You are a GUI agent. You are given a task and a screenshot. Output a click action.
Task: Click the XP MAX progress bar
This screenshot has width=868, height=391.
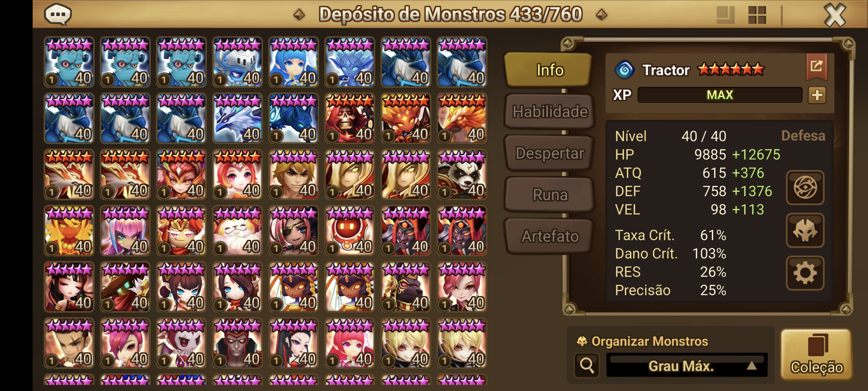pyautogui.click(x=719, y=95)
